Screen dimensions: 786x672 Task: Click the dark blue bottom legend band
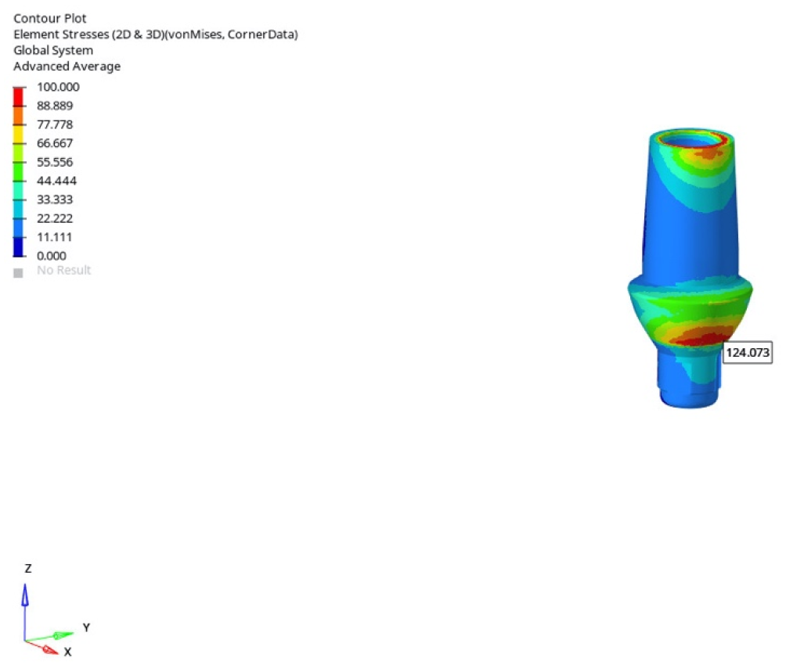tap(18, 247)
